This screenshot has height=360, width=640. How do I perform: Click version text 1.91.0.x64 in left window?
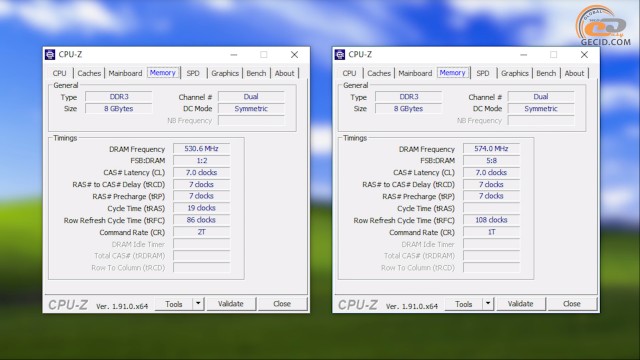point(122,307)
